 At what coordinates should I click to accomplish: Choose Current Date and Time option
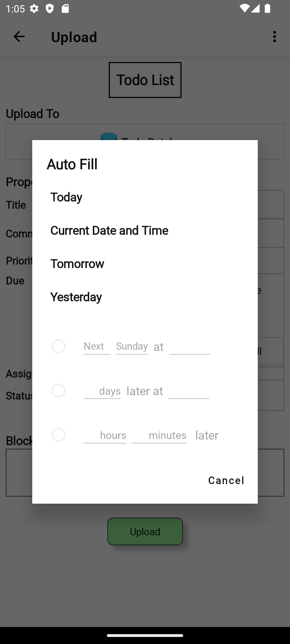pyautogui.click(x=109, y=230)
